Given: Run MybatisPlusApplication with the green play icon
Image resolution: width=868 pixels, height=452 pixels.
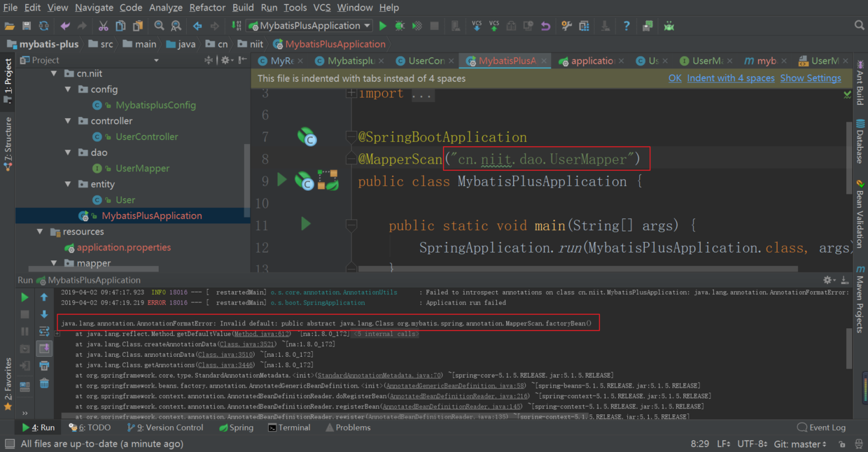Looking at the screenshot, I should click(x=382, y=26).
